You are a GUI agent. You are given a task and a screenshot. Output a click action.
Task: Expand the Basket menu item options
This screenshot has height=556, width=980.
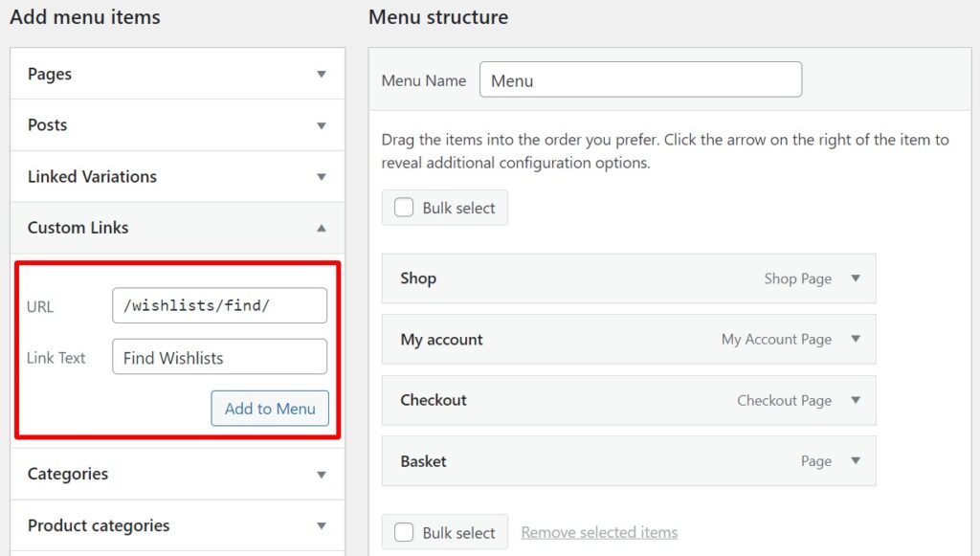point(856,461)
